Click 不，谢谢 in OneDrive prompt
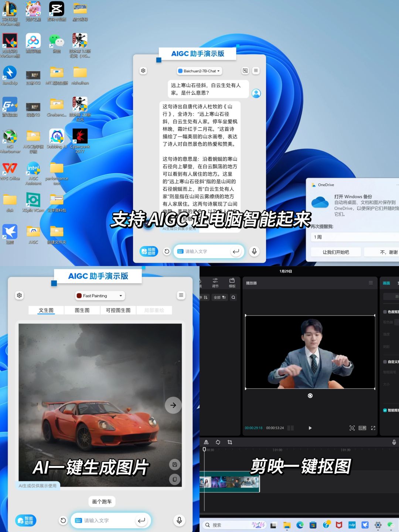 click(x=382, y=252)
